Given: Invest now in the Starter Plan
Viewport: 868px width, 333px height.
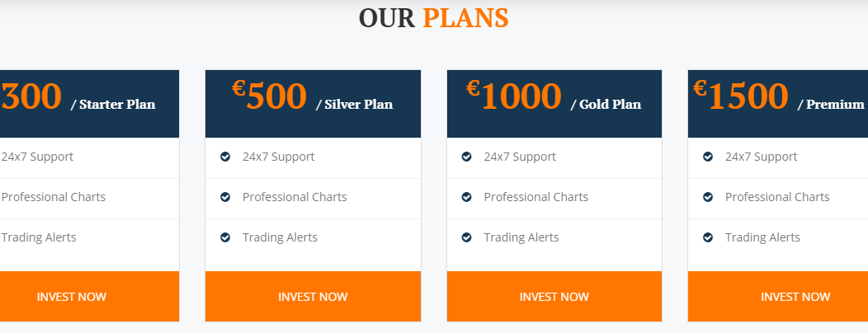Looking at the screenshot, I should [89, 297].
